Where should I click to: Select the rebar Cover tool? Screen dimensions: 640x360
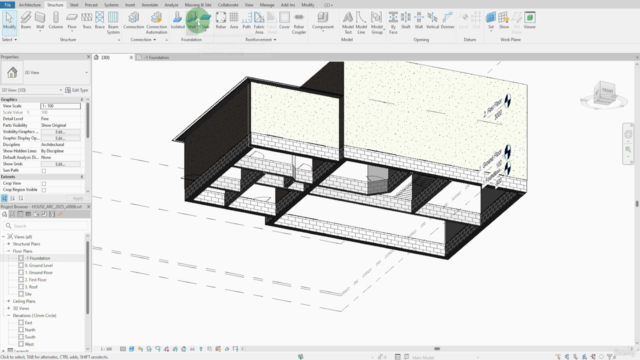click(x=284, y=20)
